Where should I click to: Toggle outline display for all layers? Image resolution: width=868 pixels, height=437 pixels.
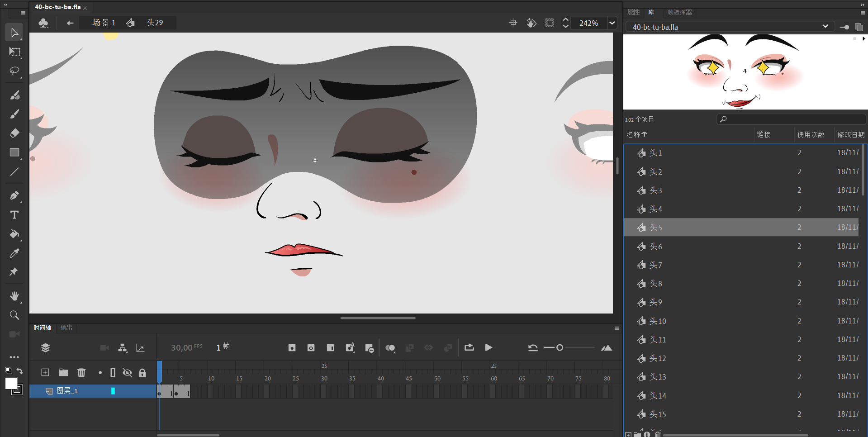point(113,372)
